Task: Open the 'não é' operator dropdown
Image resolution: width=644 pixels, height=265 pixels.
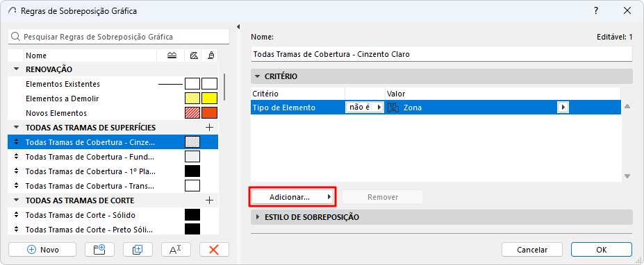Action: [364, 108]
